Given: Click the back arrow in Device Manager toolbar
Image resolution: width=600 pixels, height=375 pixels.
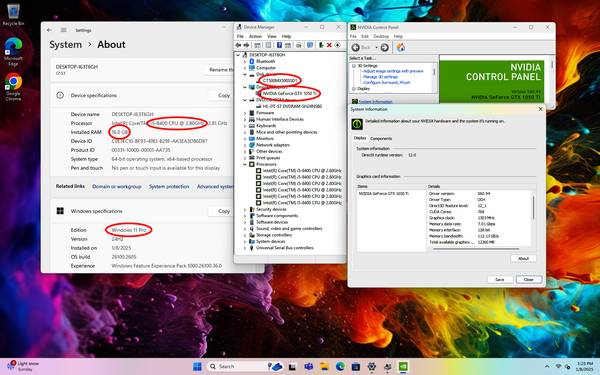Looking at the screenshot, I should (238, 45).
